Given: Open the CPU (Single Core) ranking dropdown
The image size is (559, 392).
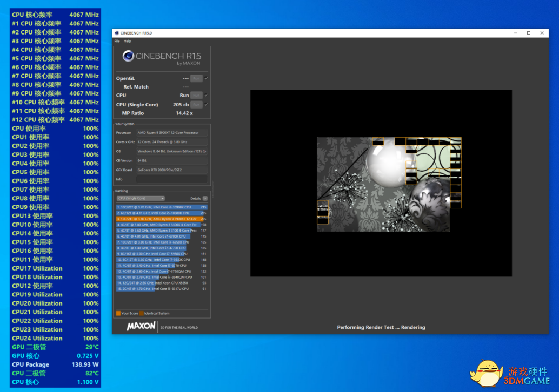Looking at the screenshot, I should click(x=141, y=198).
